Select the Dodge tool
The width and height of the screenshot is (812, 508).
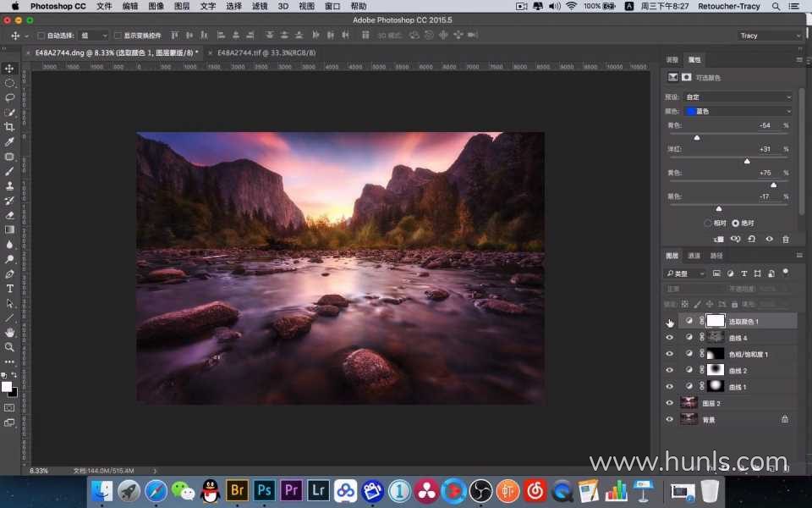coord(9,259)
